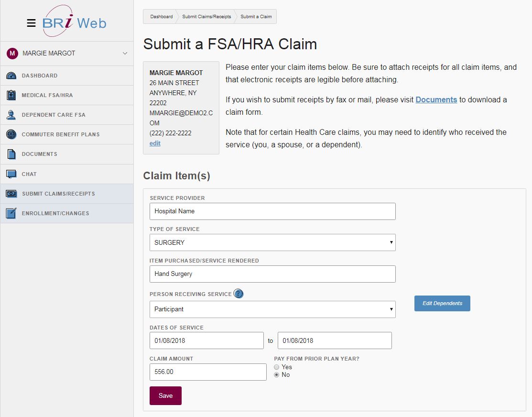Viewport: 532px width, 417px height.
Task: Expand the Margie Margot profile chevron
Action: [x=124, y=53]
